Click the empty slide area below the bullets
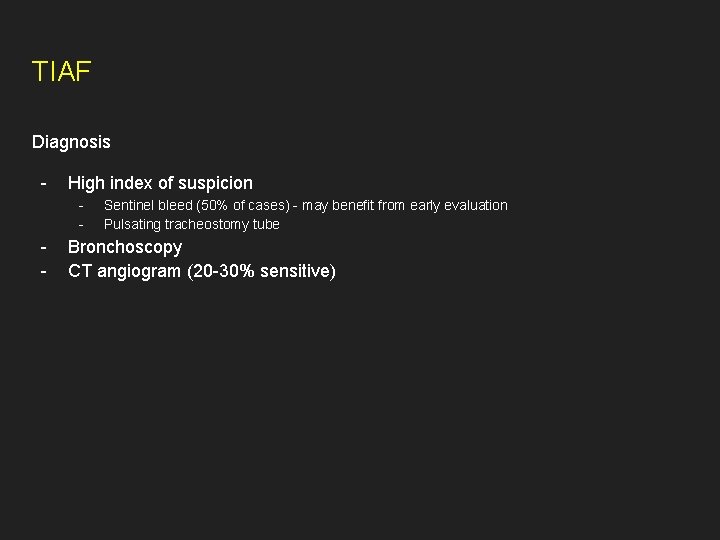The width and height of the screenshot is (720, 540). pyautogui.click(x=360, y=404)
